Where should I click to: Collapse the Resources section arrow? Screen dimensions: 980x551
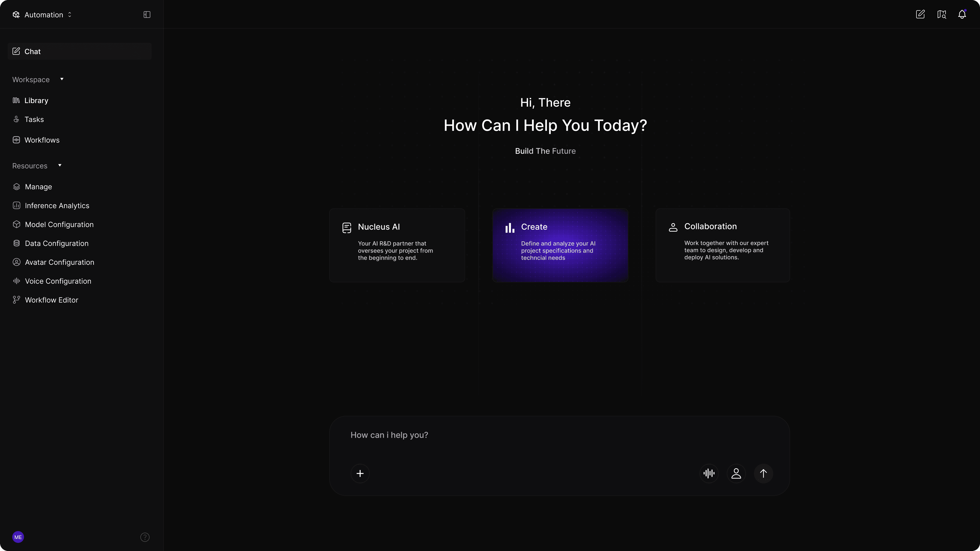(x=60, y=165)
